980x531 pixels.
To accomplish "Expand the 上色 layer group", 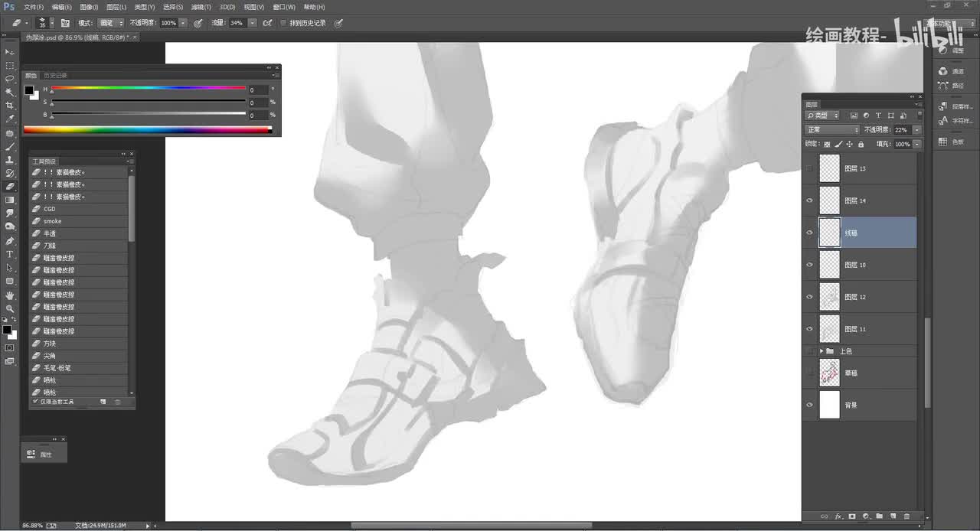I will (822, 351).
